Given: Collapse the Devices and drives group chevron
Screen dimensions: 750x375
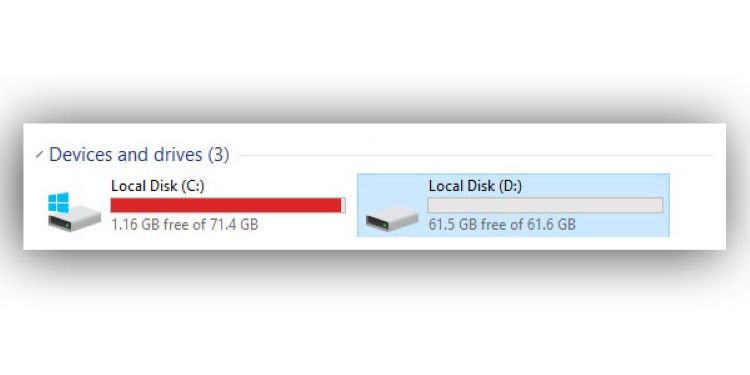Looking at the screenshot, I should tap(39, 155).
